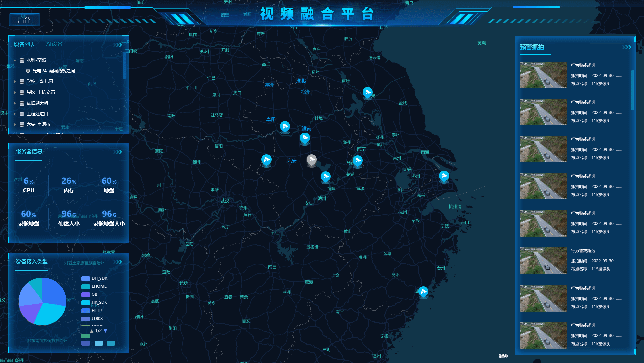Collapse the 水利-南照 tree node
This screenshot has width=644, height=363.
click(x=15, y=60)
